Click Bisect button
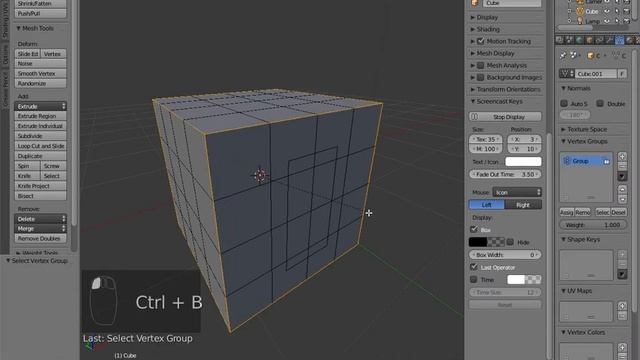 click(40, 196)
